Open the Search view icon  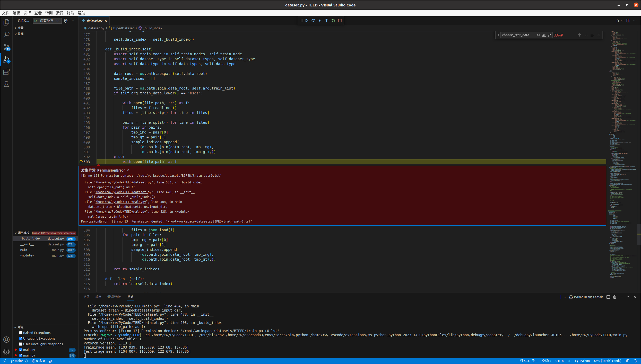point(6,34)
